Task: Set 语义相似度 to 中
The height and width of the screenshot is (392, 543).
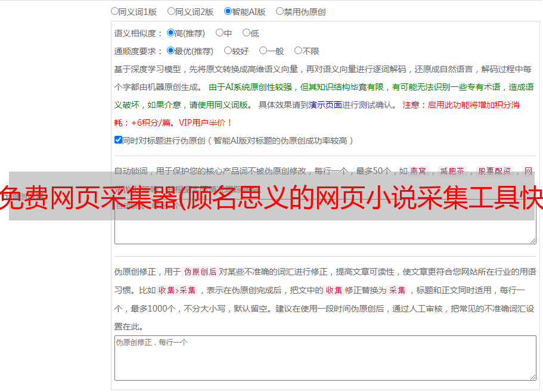Action: pos(219,33)
